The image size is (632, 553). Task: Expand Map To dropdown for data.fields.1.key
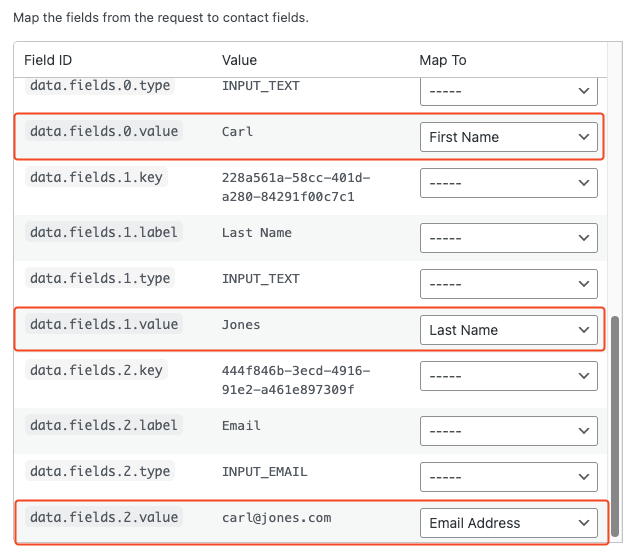[508, 183]
